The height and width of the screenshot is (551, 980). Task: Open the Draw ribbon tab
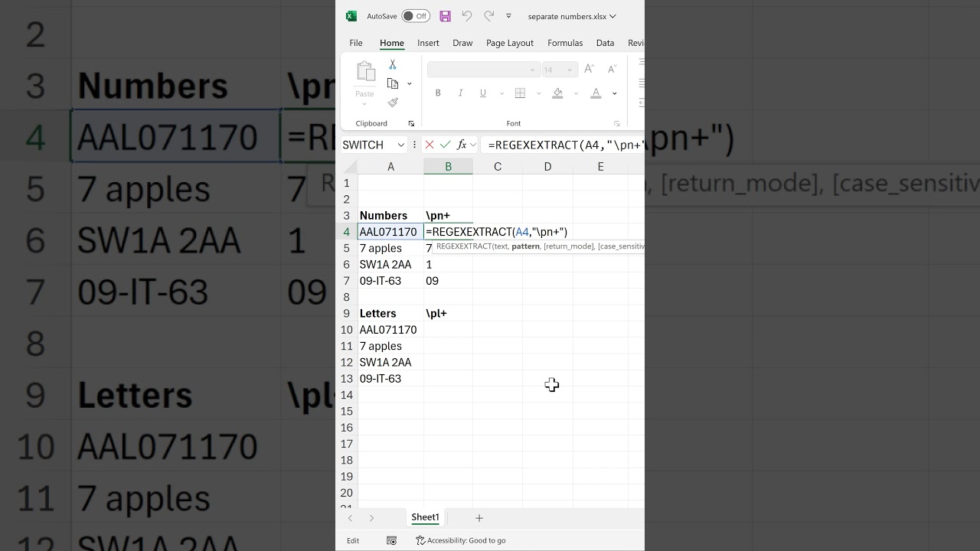tap(462, 43)
